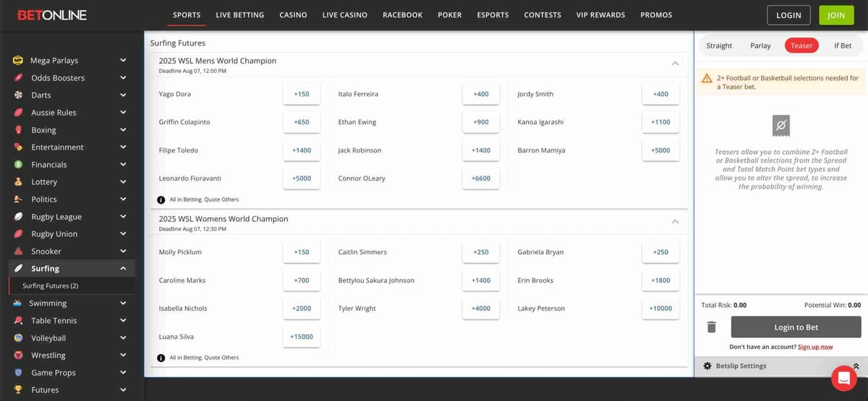Open the Sports tab in top navigation
Image resolution: width=868 pixels, height=401 pixels.
pos(187,14)
